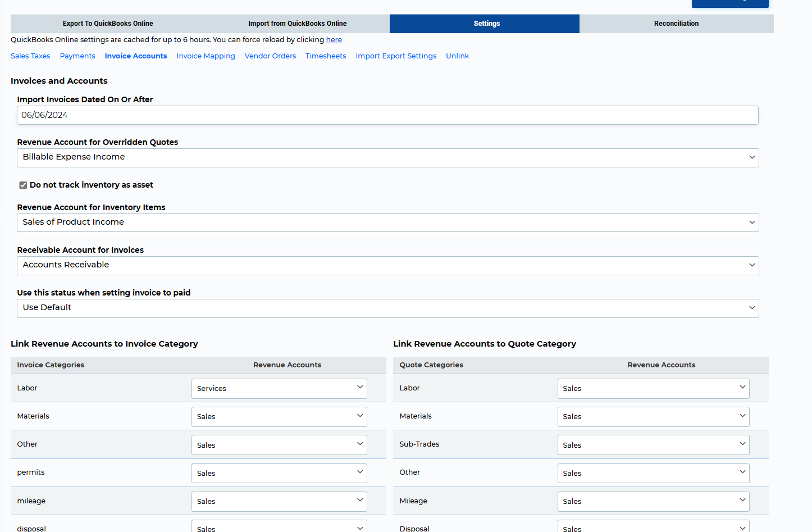Open revenue account dropdown for invoice Materials
This screenshot has height=532, width=812.
[279, 417]
